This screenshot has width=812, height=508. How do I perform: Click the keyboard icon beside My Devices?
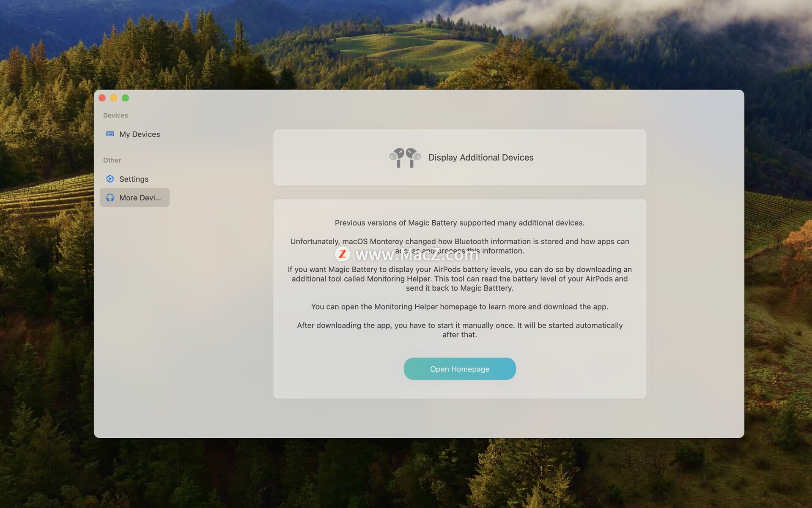click(110, 134)
